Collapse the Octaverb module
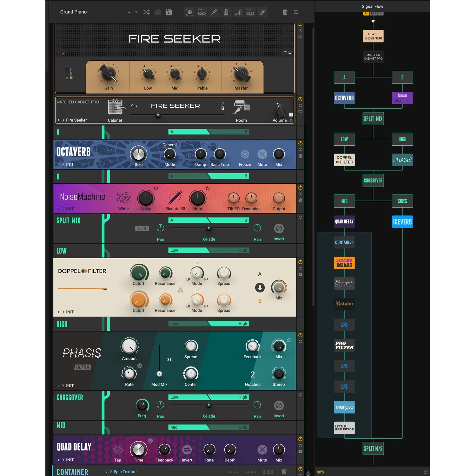The height and width of the screenshot is (476, 476). pyautogui.click(x=300, y=150)
